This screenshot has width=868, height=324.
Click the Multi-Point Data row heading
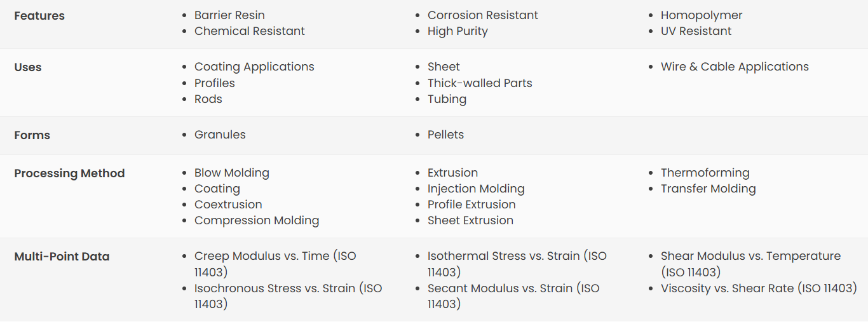62,257
